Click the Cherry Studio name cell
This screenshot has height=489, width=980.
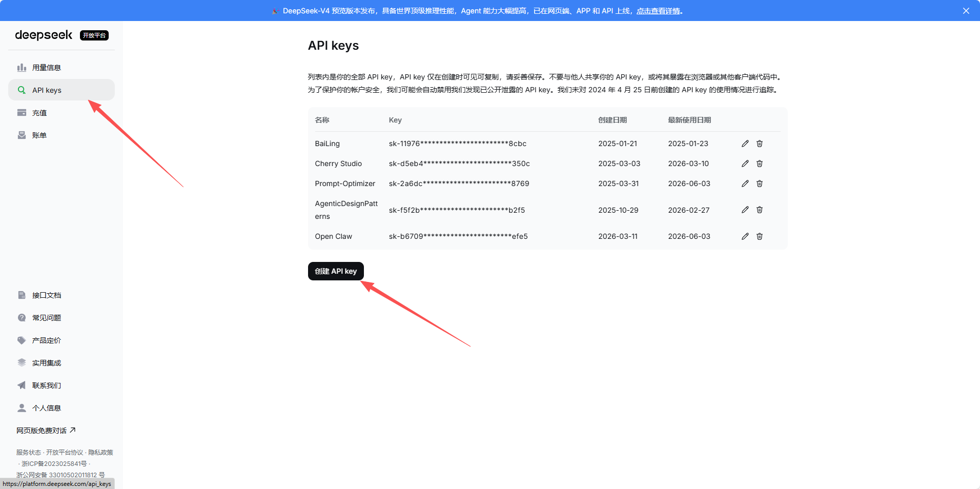(x=338, y=164)
